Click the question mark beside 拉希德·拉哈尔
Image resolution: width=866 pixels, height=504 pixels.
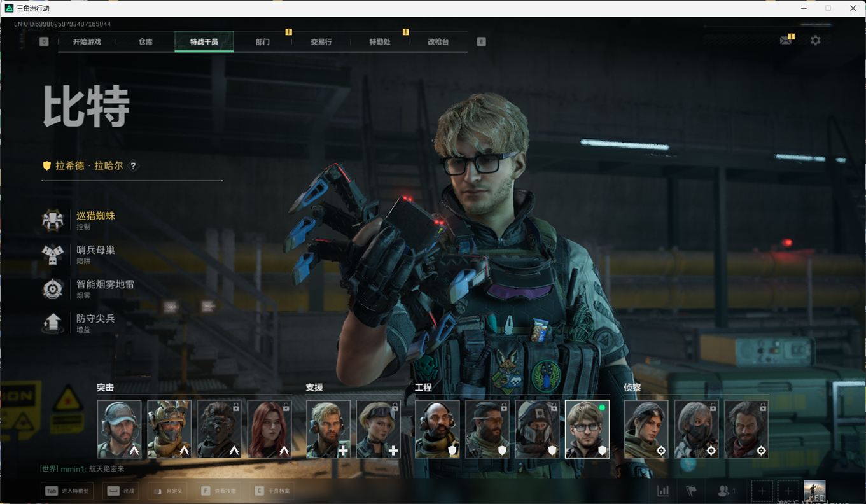coord(133,166)
